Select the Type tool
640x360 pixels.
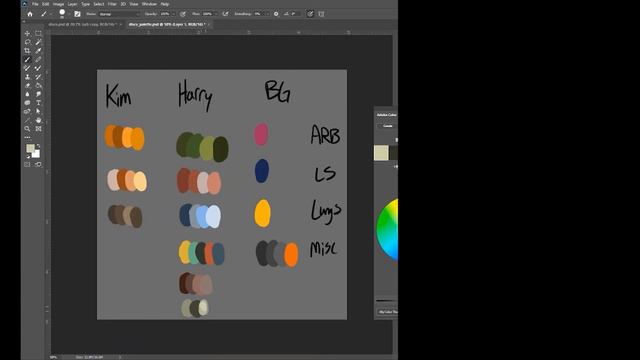click(x=38, y=103)
